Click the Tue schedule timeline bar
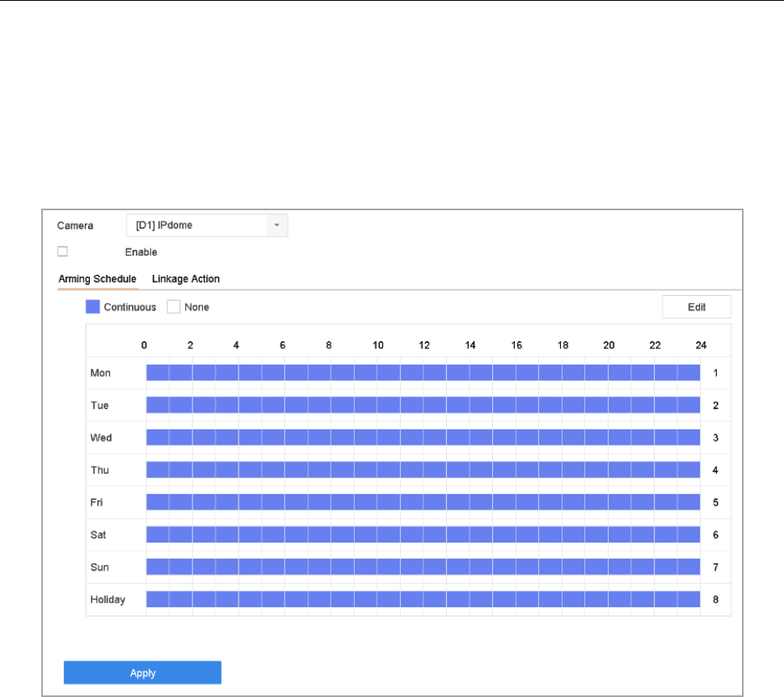Screen dimensions: 784x697 coord(423,405)
